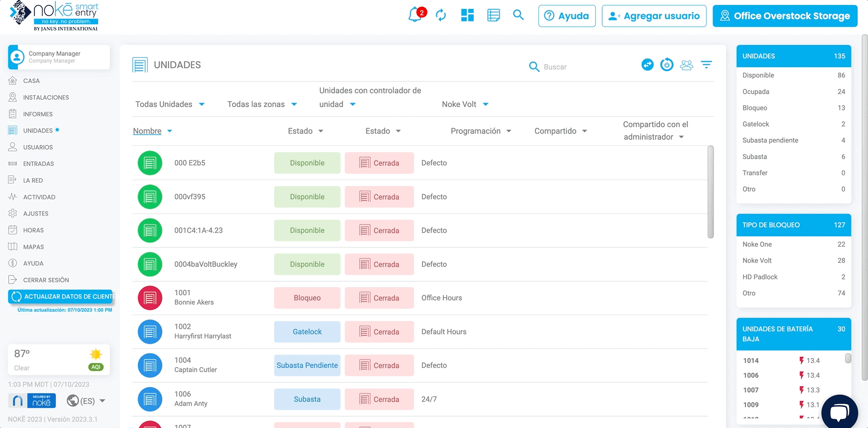Go to Usuarios in sidebar
Screen dimensions: 868x428
click(38, 147)
